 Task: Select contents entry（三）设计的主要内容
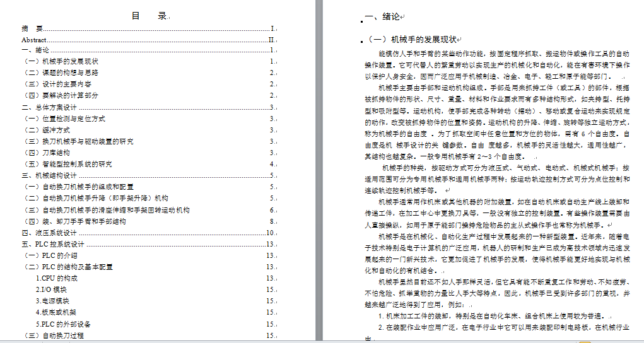(149, 84)
